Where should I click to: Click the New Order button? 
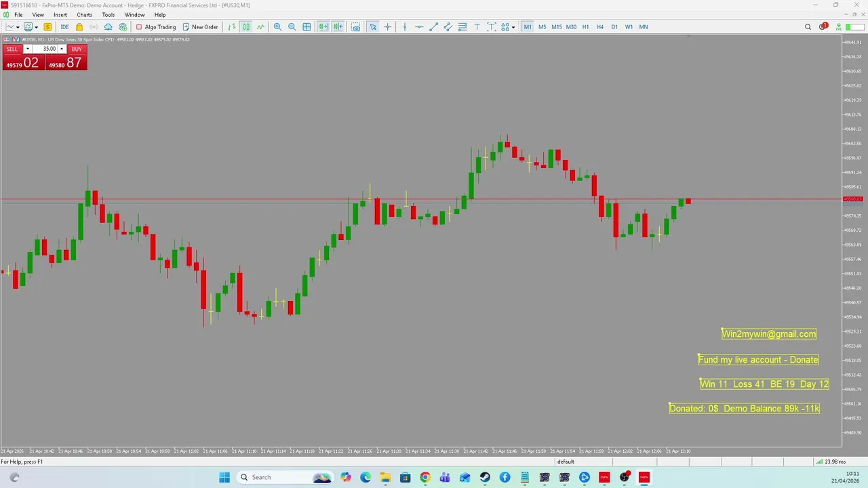click(200, 27)
